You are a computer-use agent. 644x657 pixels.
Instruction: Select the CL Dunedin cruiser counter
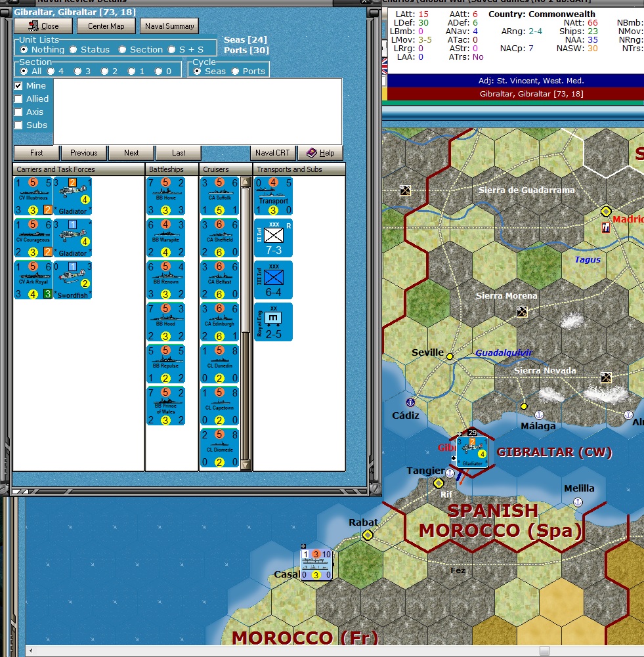tap(219, 364)
